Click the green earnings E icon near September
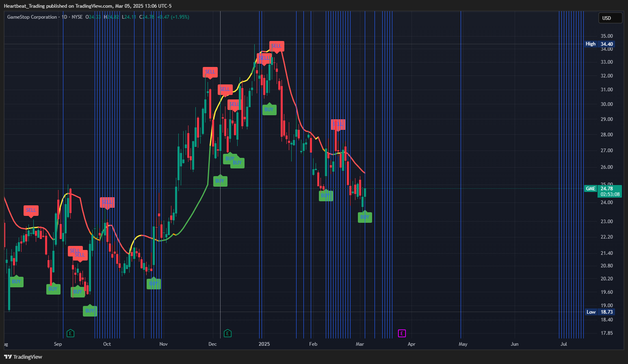 point(70,334)
